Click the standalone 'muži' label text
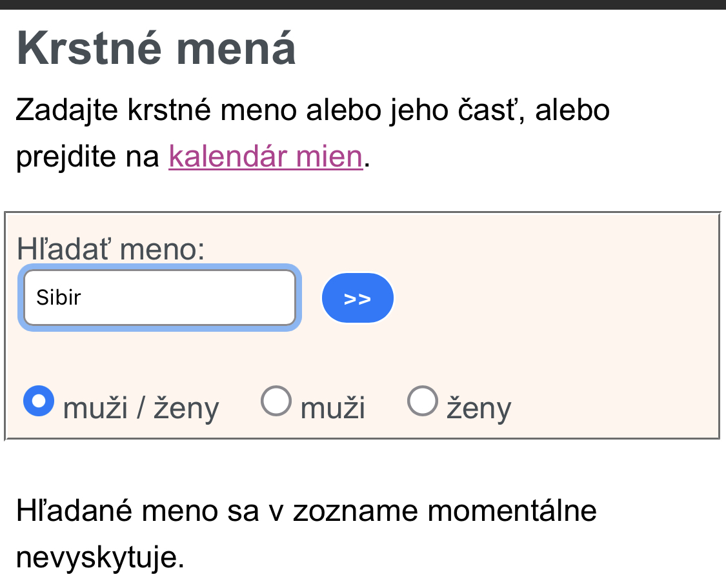Screen dimensions: 726x588 [332, 409]
